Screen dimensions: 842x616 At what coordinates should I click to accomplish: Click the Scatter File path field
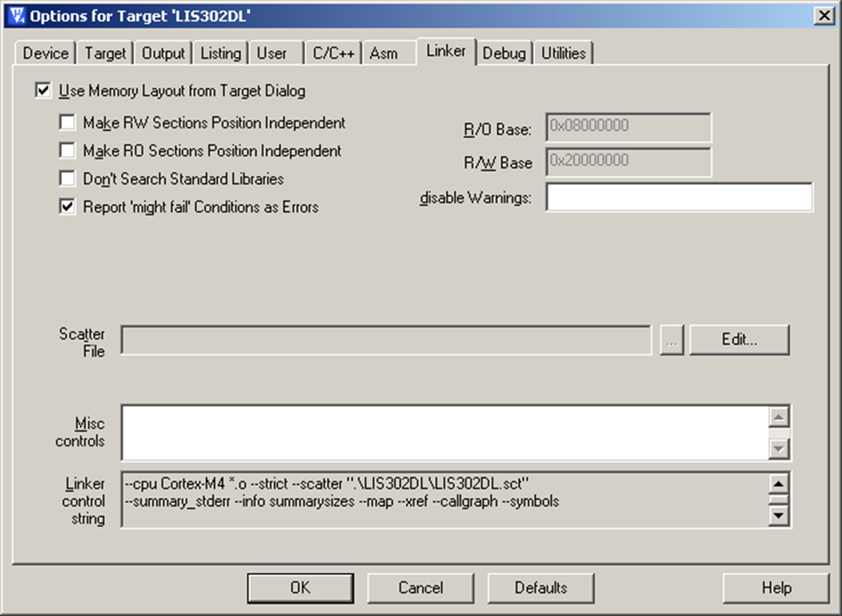click(x=386, y=340)
